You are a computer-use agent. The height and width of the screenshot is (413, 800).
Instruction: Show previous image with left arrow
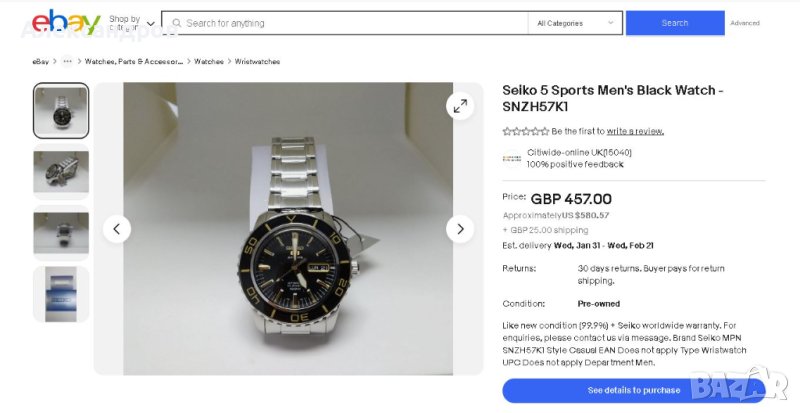click(117, 229)
